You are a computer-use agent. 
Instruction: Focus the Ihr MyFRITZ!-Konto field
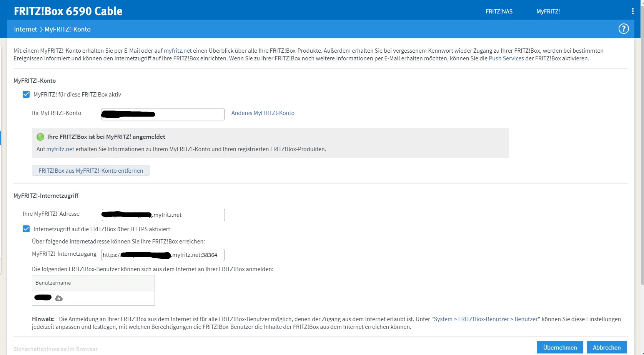click(188, 114)
